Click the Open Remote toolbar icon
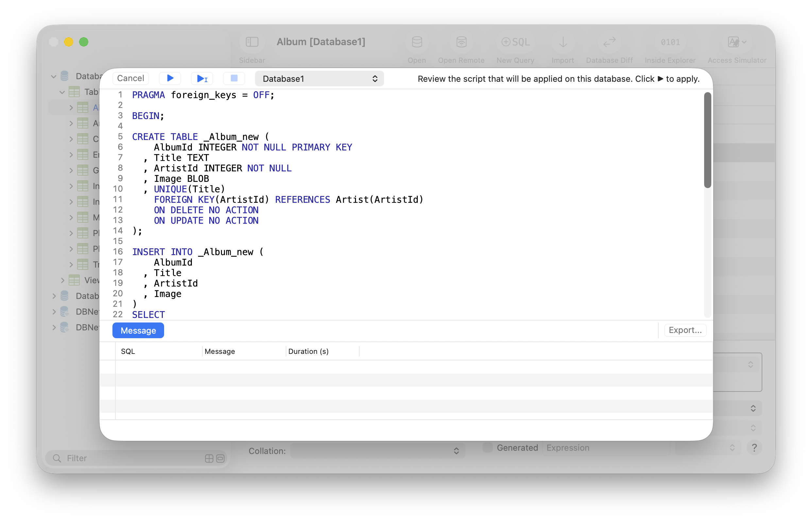The height and width of the screenshot is (522, 812). coord(461,42)
